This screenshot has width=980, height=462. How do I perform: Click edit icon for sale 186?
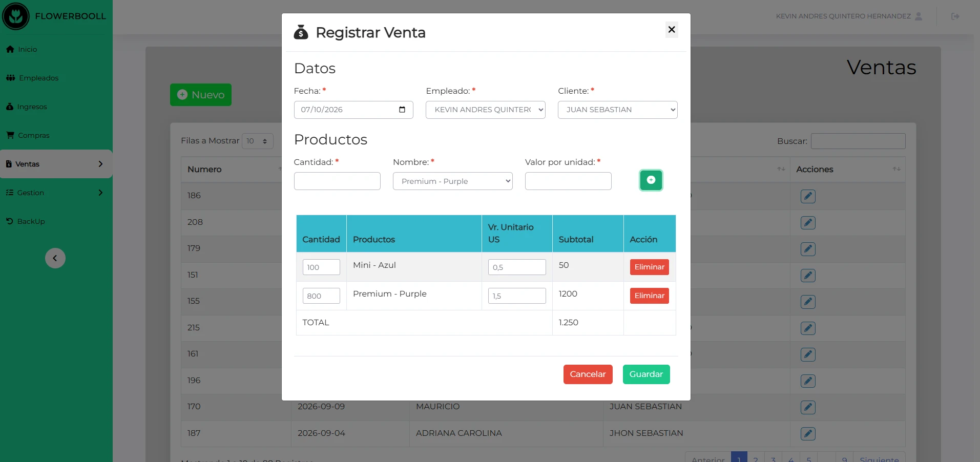808,196
